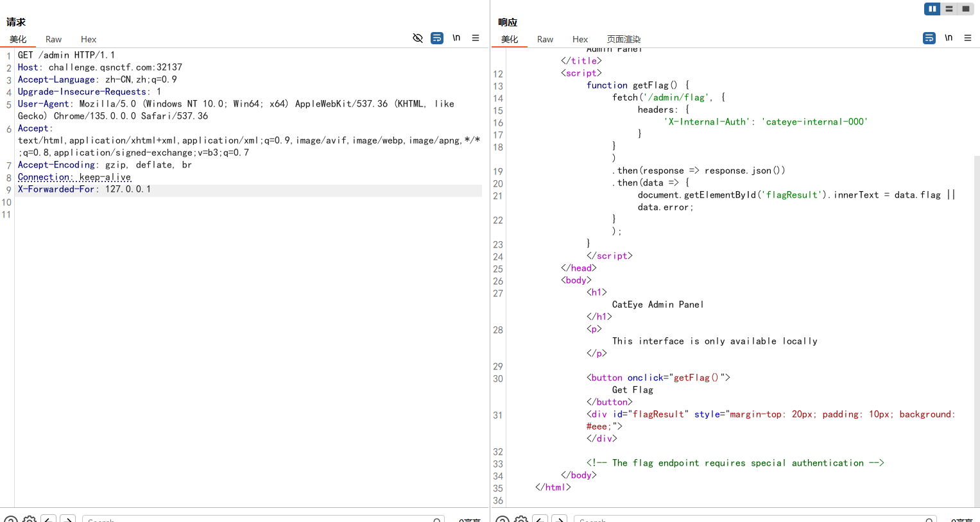Viewport: 980px width, 522px height.
Task: Click empty request line number 11
Action: coord(6,214)
